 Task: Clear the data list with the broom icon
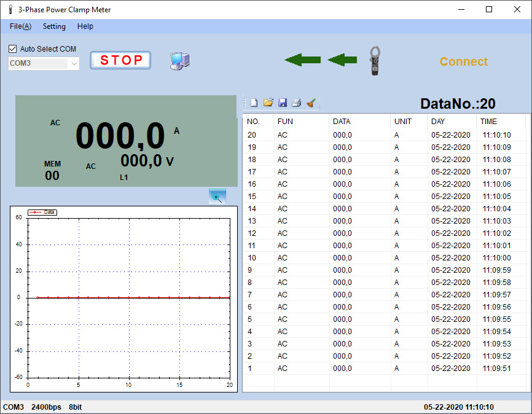point(311,103)
